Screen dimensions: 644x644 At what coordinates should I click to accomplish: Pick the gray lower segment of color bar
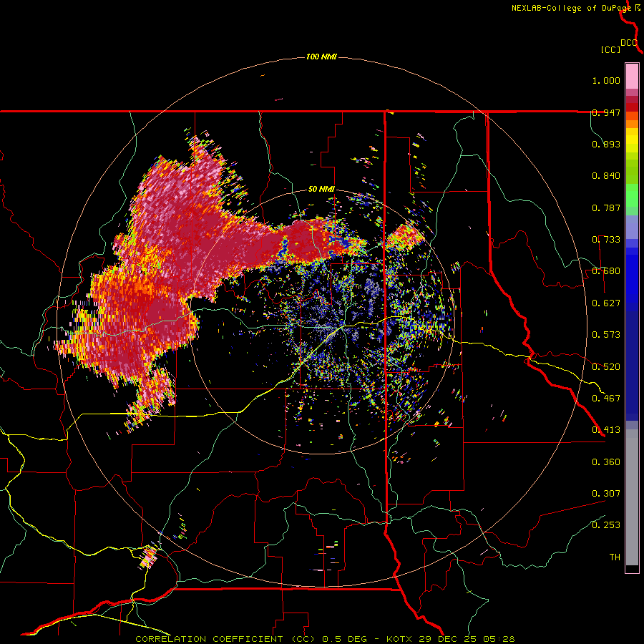click(632, 497)
